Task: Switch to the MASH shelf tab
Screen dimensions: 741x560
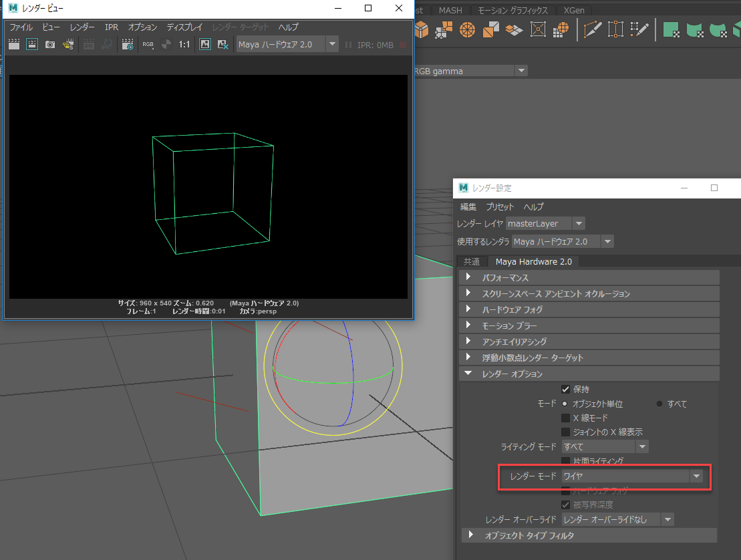Action: tap(450, 11)
